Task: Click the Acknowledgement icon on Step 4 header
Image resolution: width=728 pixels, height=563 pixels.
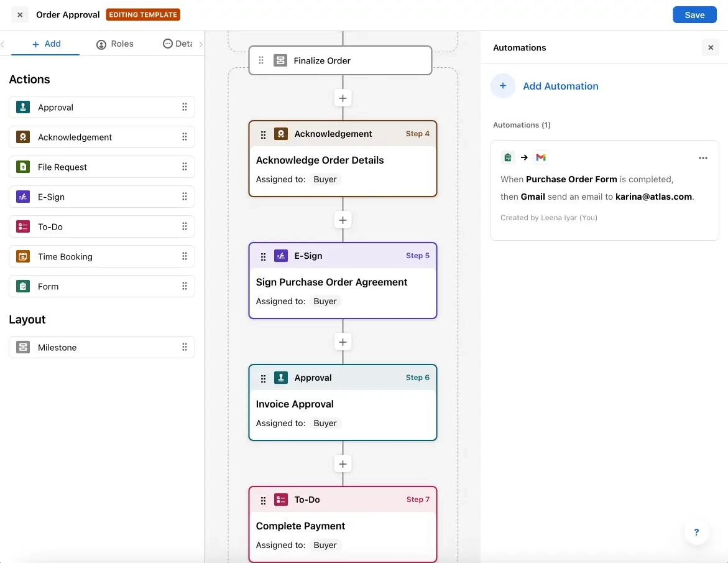Action: pyautogui.click(x=281, y=134)
